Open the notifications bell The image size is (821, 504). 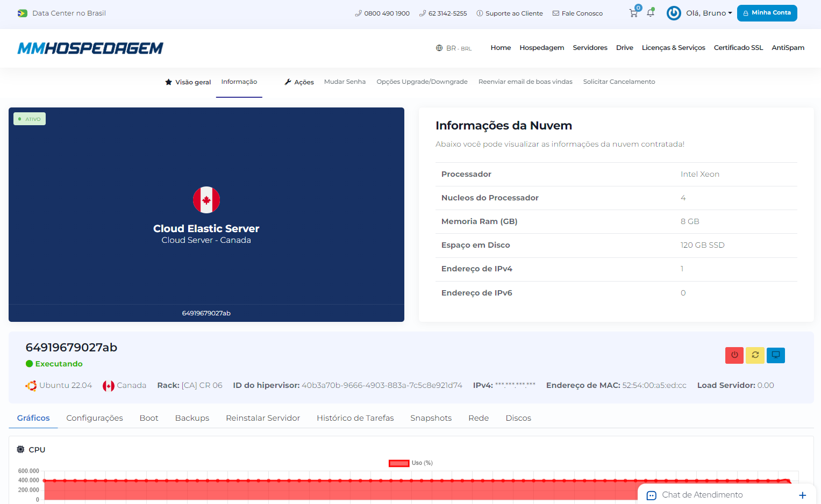pos(651,13)
